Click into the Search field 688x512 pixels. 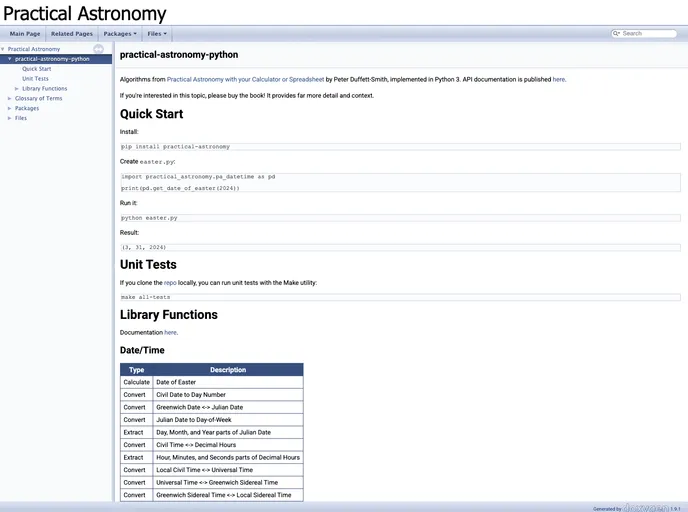(x=648, y=33)
